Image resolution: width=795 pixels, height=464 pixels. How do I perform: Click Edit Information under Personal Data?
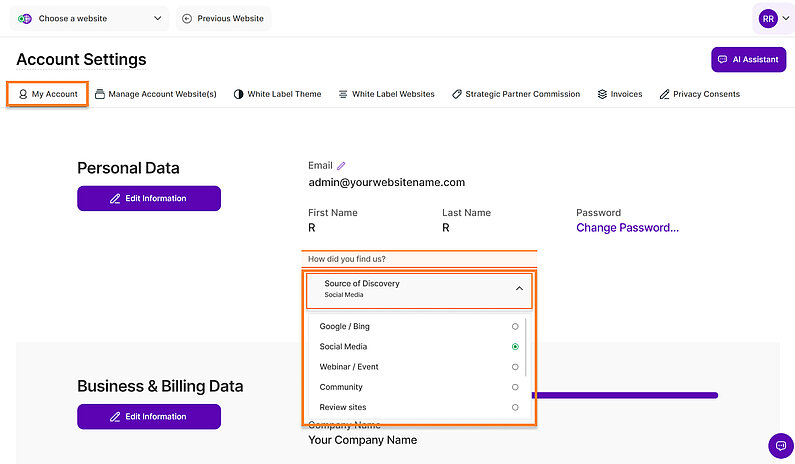pos(149,198)
